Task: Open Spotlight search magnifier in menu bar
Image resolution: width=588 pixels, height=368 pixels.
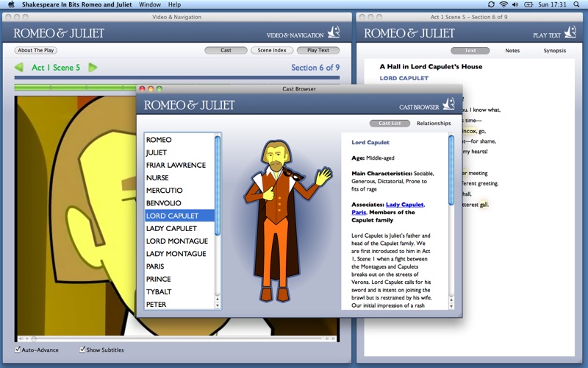Action: tap(576, 4)
